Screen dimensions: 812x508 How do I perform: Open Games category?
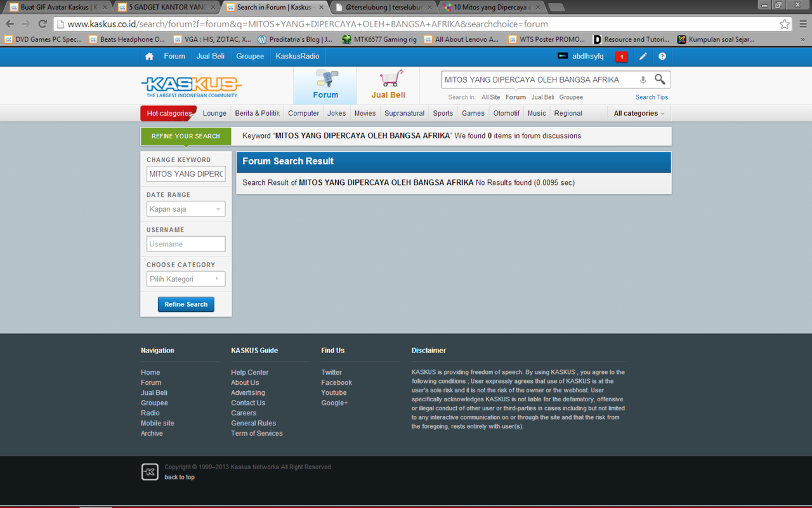pyautogui.click(x=473, y=113)
